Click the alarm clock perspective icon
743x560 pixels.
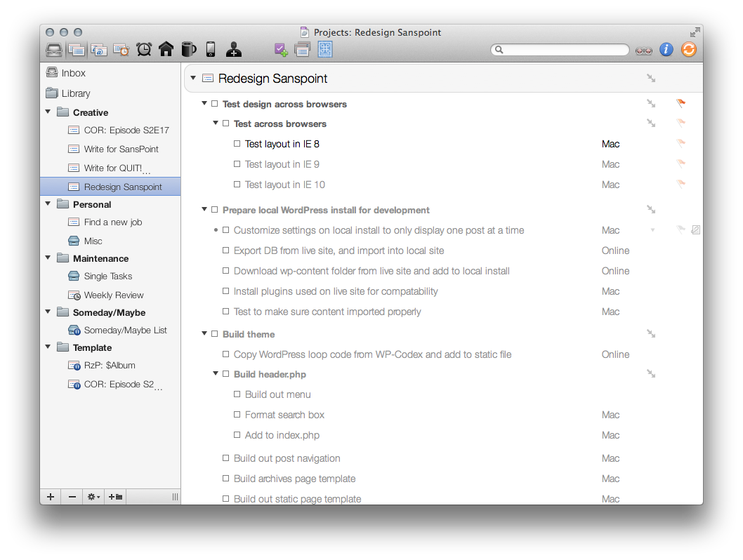pyautogui.click(x=144, y=49)
